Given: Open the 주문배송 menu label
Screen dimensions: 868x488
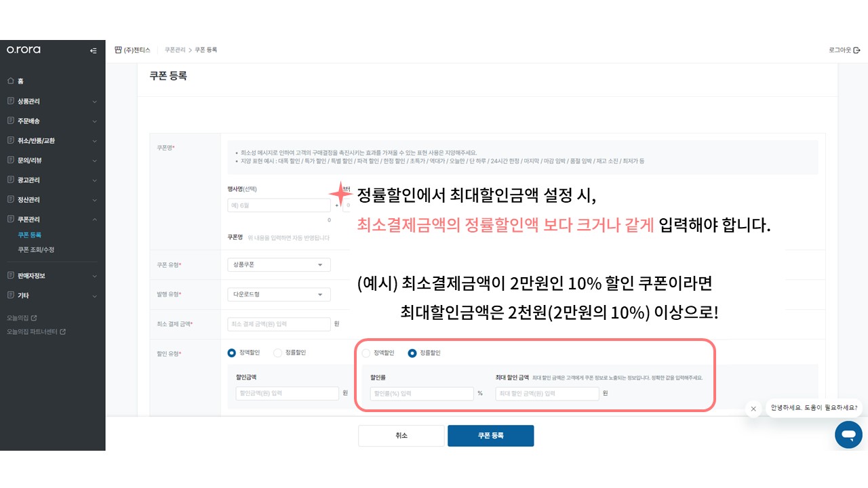Looking at the screenshot, I should pyautogui.click(x=28, y=121).
